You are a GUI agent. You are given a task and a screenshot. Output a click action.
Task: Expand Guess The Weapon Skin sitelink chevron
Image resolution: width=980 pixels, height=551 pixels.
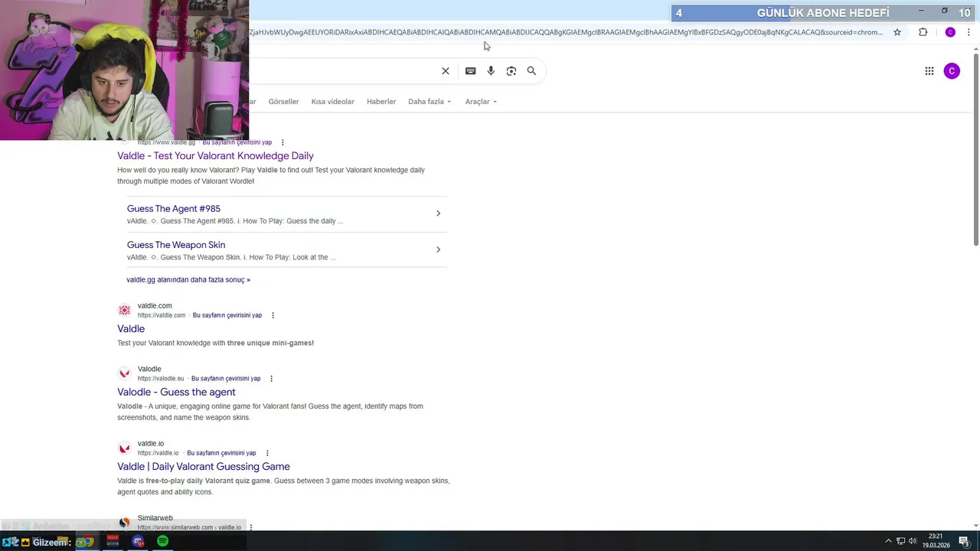click(x=438, y=249)
